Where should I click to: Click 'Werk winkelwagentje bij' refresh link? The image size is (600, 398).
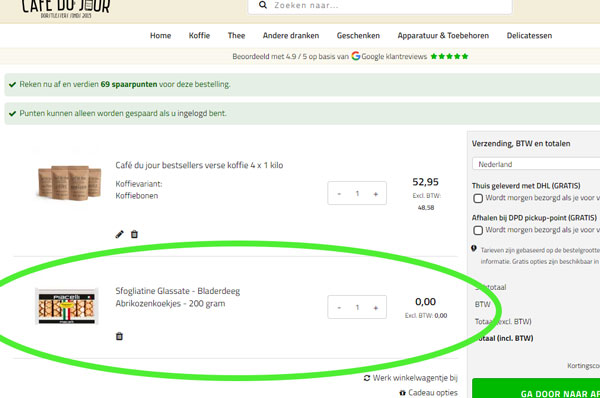tap(411, 378)
